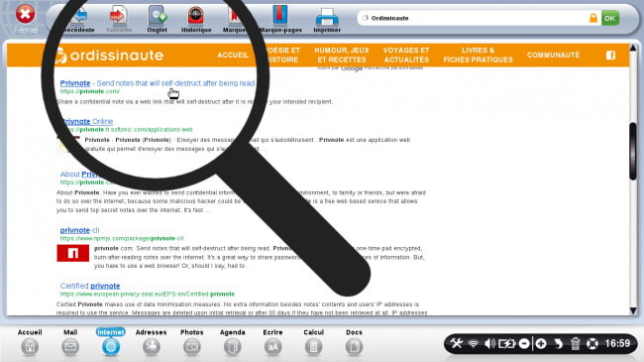This screenshot has height=362, width=644.
Task: Open the LIVRES & FICHES PRATIQUES menu
Action: (x=479, y=56)
